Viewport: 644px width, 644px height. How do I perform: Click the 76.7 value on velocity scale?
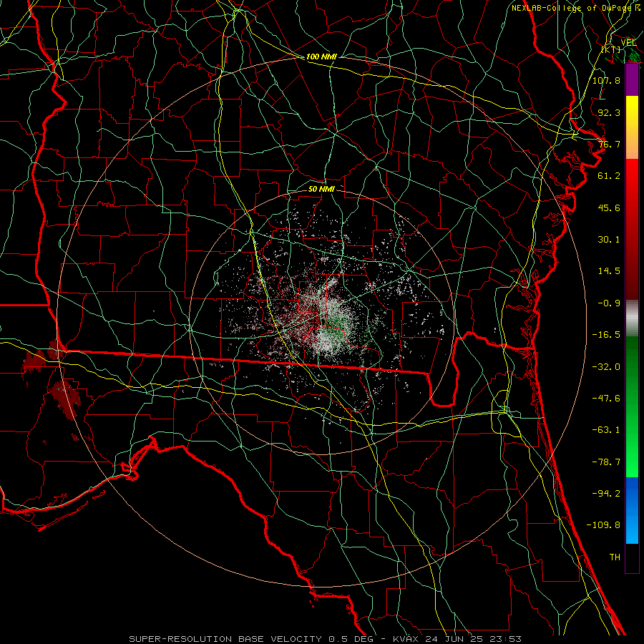tap(609, 144)
